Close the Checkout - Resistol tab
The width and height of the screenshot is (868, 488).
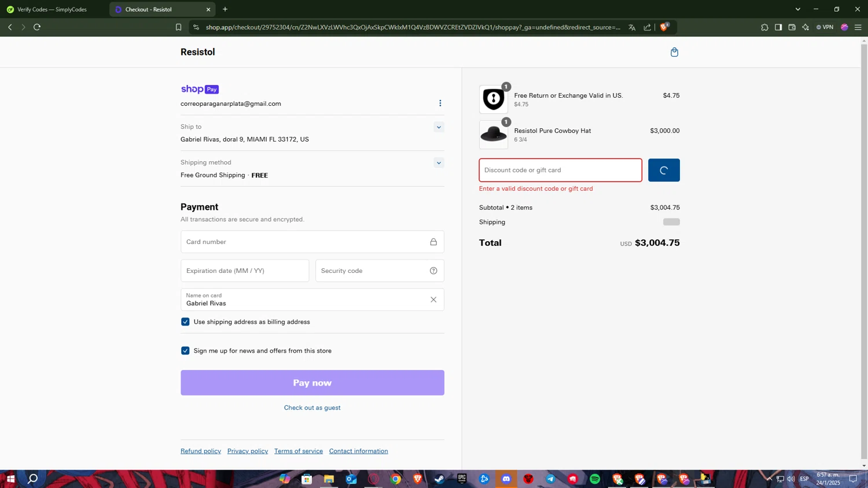pyautogui.click(x=208, y=9)
